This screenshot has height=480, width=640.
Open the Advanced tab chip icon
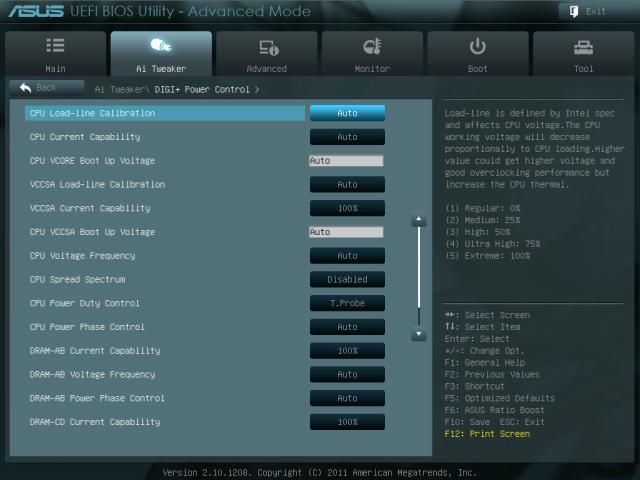point(267,47)
